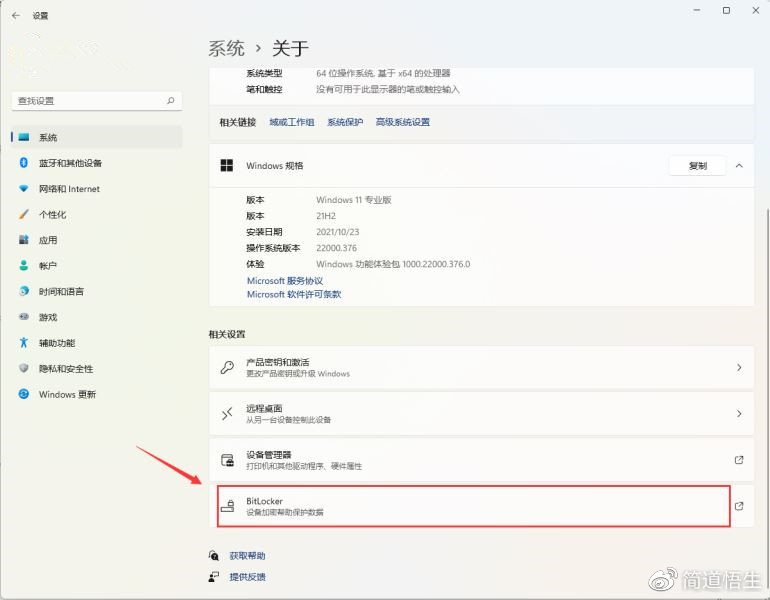Click 系统 in the breadcrumb title
The image size is (770, 600).
click(x=226, y=48)
